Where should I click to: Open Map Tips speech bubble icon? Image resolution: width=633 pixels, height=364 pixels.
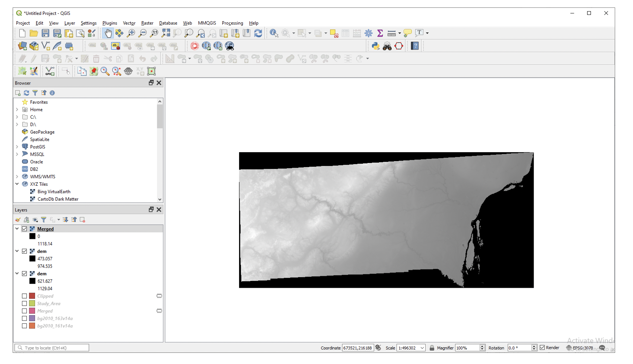408,33
